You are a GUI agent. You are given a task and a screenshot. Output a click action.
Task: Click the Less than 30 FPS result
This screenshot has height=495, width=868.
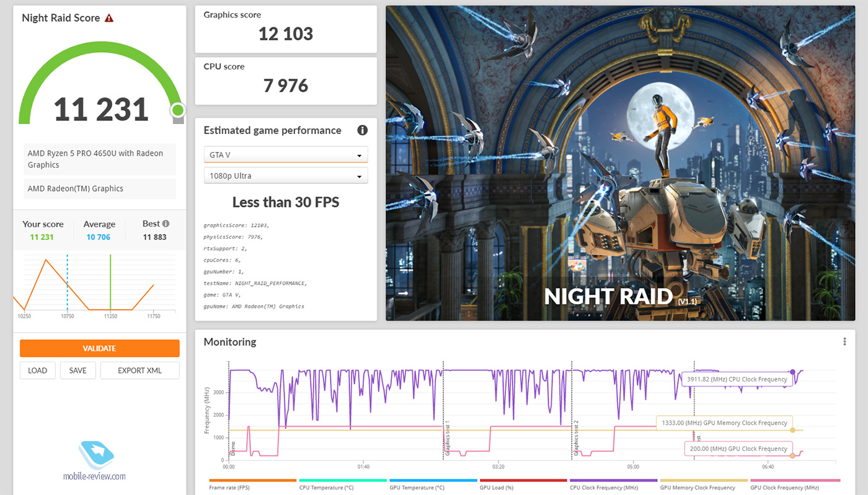[x=286, y=202]
